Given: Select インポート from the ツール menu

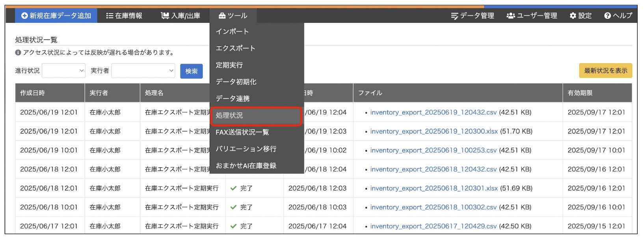Looking at the screenshot, I should [257, 32].
